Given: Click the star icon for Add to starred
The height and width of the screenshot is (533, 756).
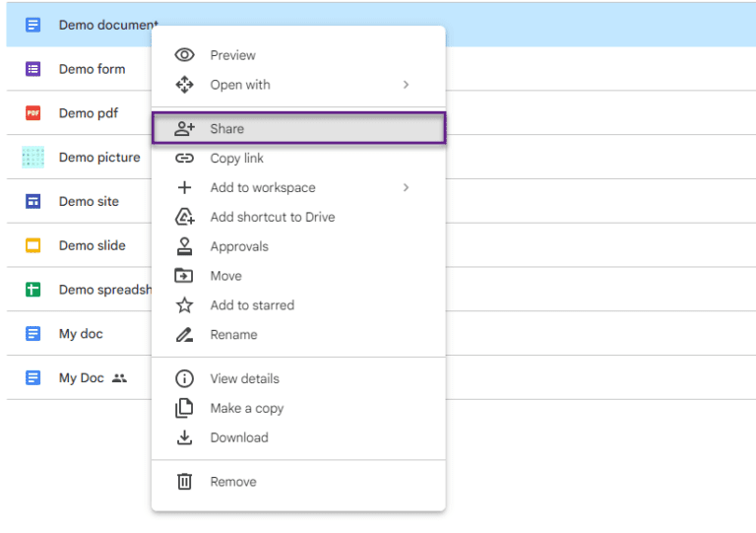Looking at the screenshot, I should [x=184, y=304].
